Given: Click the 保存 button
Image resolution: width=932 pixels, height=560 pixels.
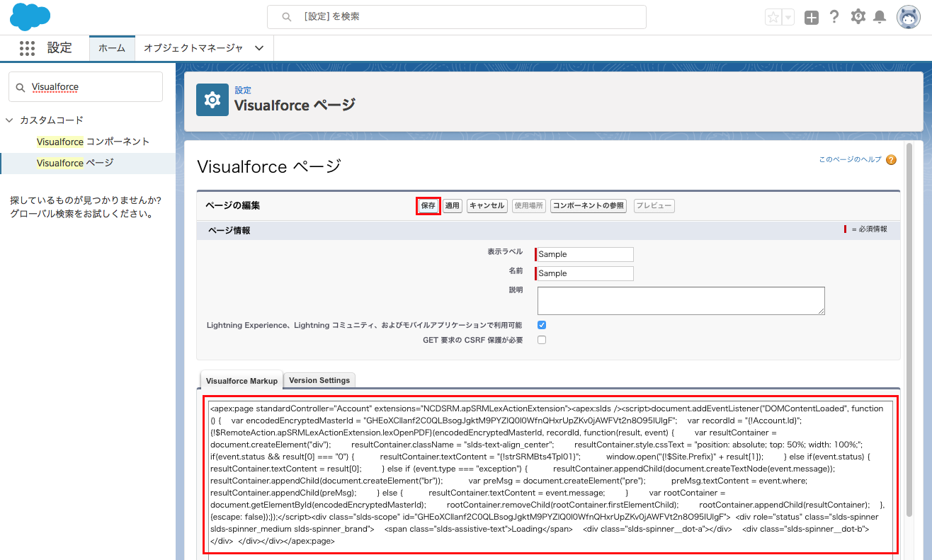Looking at the screenshot, I should coord(428,206).
